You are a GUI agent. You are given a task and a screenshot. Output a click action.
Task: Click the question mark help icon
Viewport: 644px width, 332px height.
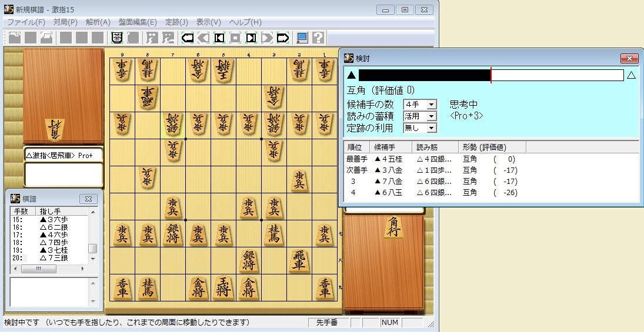318,38
